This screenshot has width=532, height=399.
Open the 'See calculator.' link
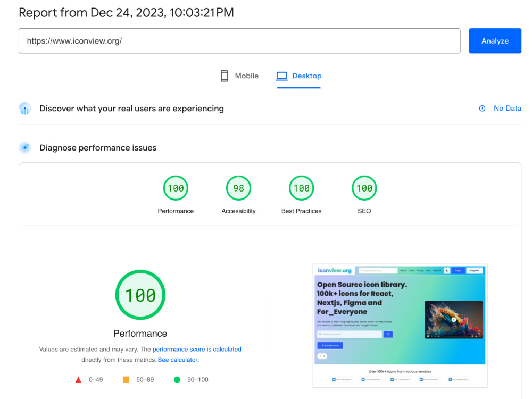tap(178, 360)
